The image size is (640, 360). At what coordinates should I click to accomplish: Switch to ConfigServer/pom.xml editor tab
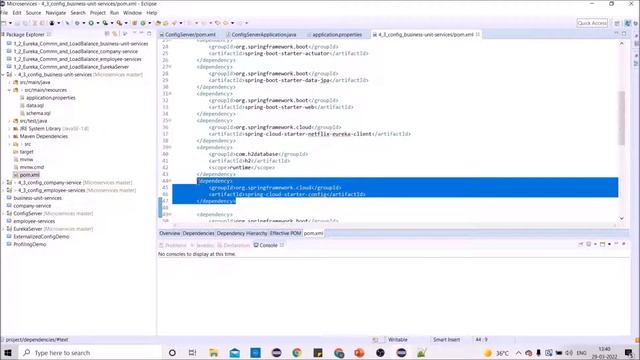click(x=188, y=35)
